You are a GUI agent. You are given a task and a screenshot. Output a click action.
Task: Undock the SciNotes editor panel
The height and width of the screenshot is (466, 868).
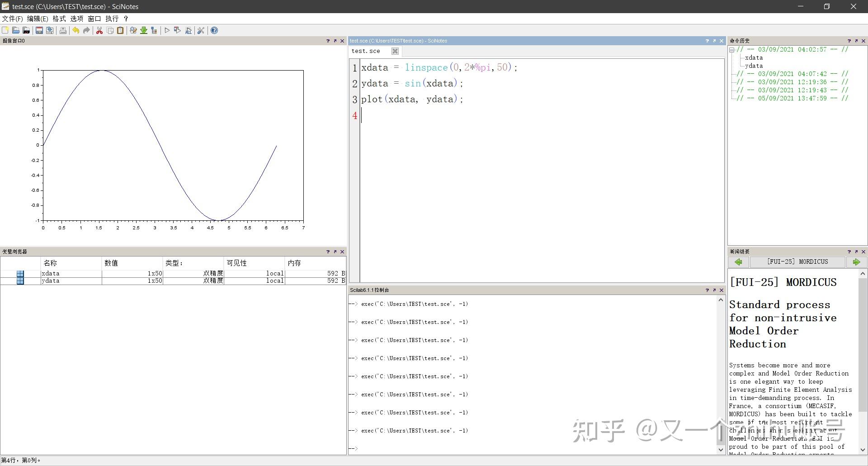pyautogui.click(x=714, y=41)
